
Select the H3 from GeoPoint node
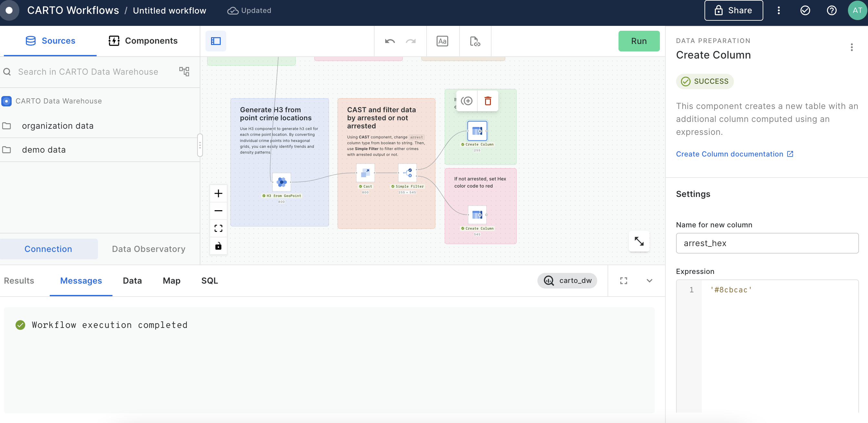[281, 182]
